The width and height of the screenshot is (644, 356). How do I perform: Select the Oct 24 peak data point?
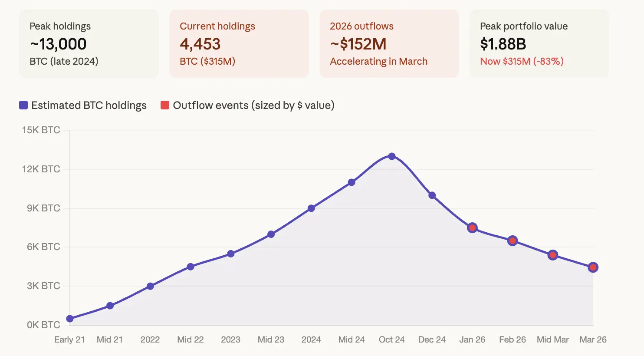[x=392, y=156]
